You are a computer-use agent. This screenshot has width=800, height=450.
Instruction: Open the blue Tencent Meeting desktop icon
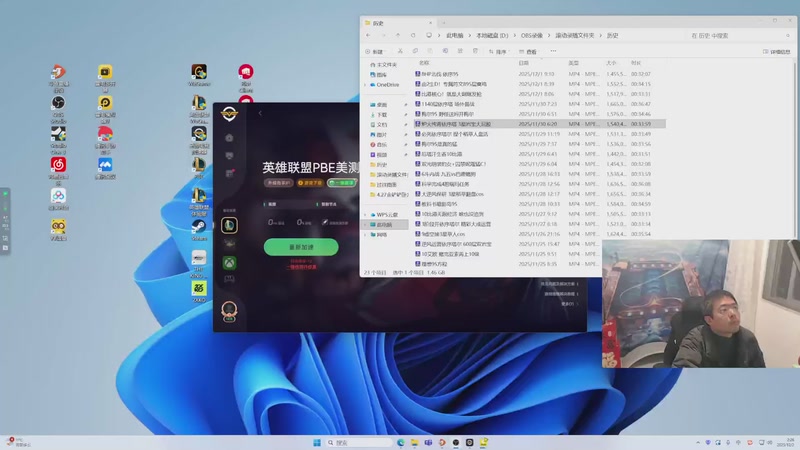pyautogui.click(x=105, y=165)
